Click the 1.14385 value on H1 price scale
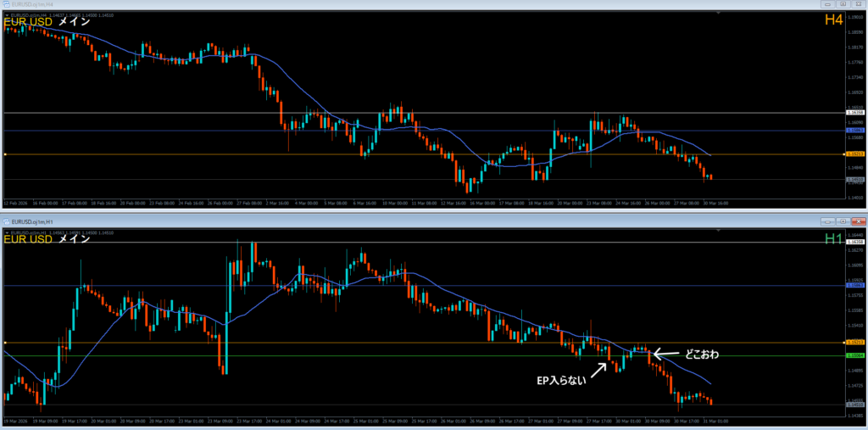 (855, 416)
